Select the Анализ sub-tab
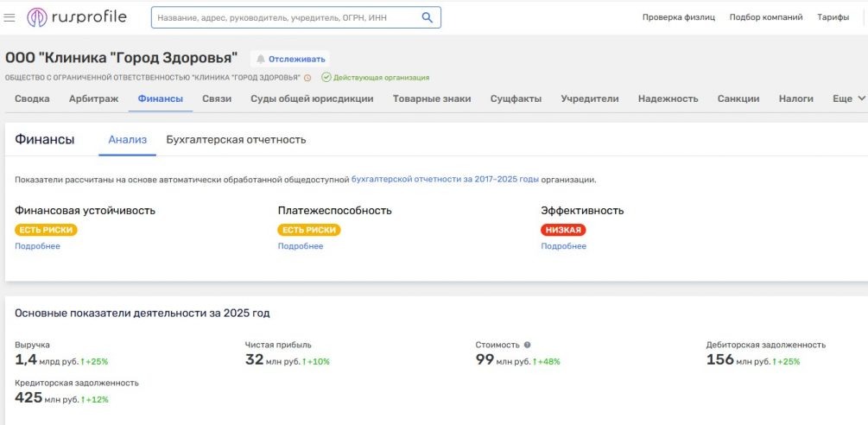This screenshot has height=425, width=868. [127, 139]
